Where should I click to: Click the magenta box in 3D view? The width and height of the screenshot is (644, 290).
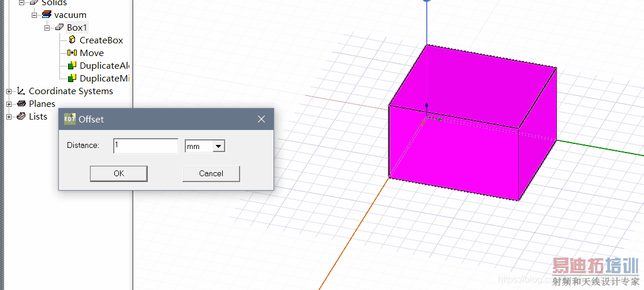tap(472, 124)
